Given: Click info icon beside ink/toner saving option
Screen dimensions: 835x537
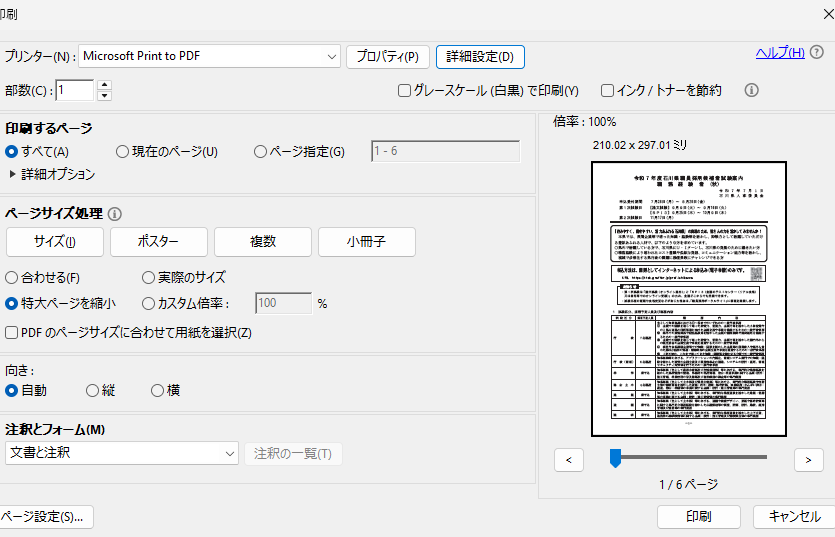Looking at the screenshot, I should pyautogui.click(x=752, y=90).
